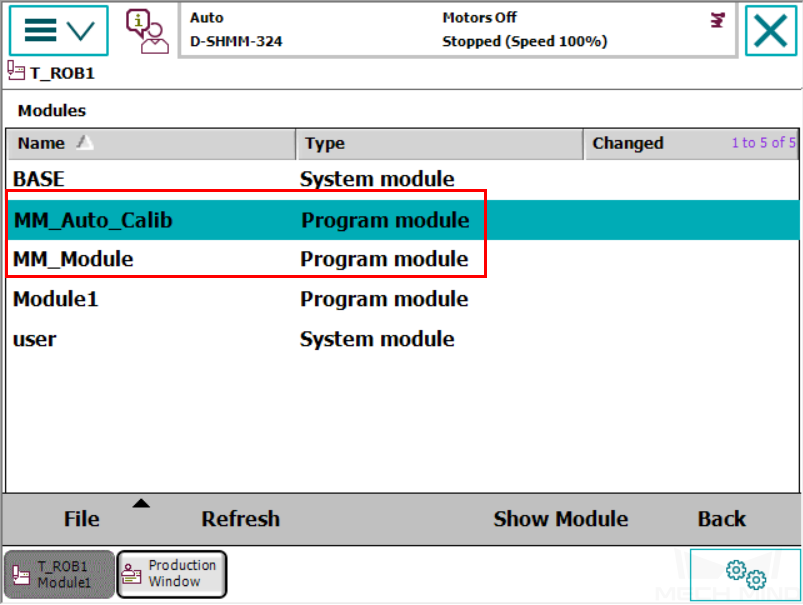Screen dimensions: 803x605
Task: Click the robot status icon in status bar
Action: point(717,20)
